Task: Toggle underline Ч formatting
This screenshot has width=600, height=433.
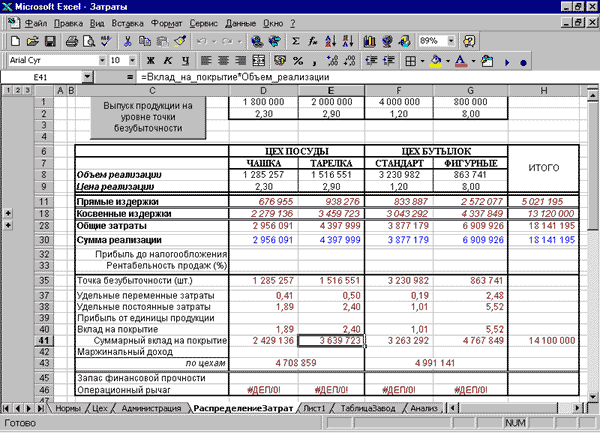Action: (x=186, y=60)
